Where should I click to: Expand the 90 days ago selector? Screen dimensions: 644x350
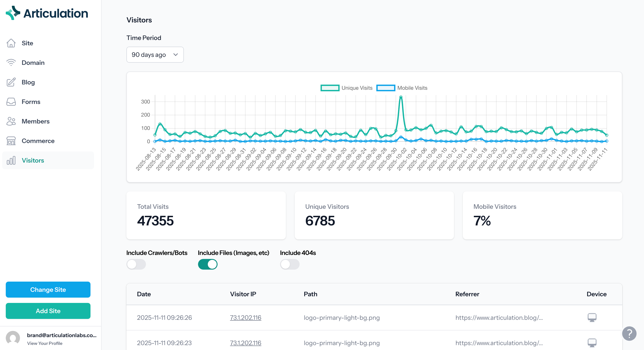click(155, 55)
